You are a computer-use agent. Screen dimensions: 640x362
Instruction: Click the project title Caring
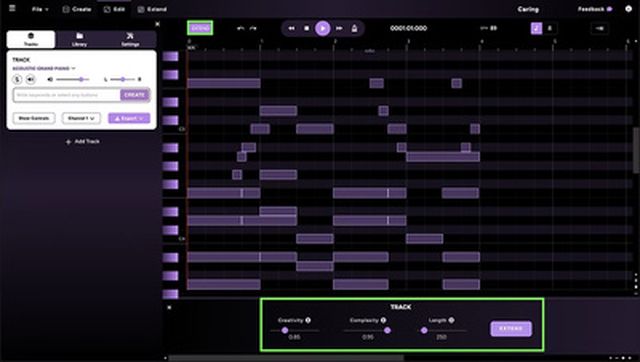click(x=528, y=9)
